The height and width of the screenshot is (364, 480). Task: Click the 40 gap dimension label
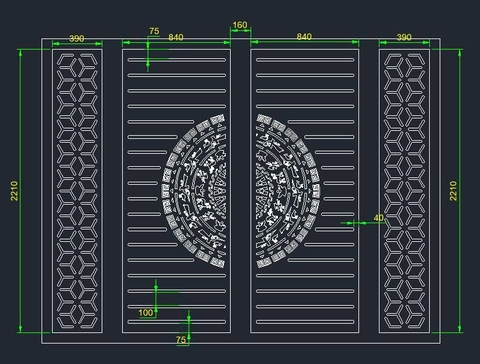pyautogui.click(x=378, y=218)
